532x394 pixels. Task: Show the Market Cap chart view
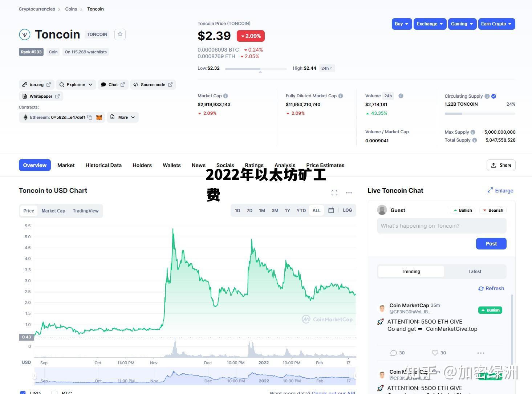53,211
